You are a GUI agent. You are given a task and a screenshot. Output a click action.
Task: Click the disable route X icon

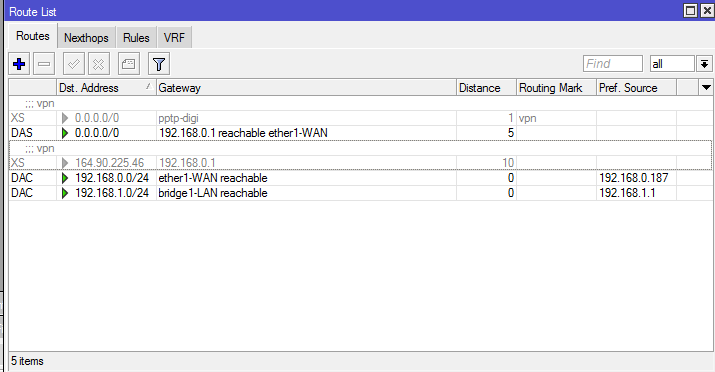pyautogui.click(x=98, y=64)
